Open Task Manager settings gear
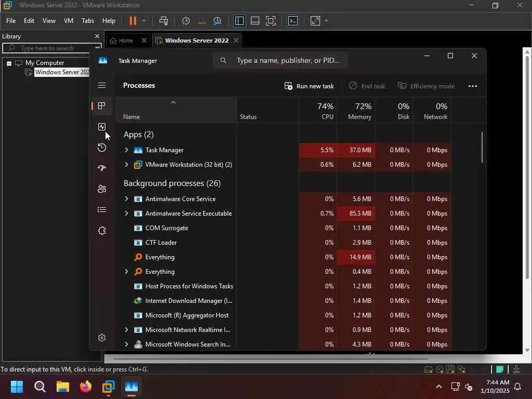Viewport: 532px width, 399px height. coord(102,338)
